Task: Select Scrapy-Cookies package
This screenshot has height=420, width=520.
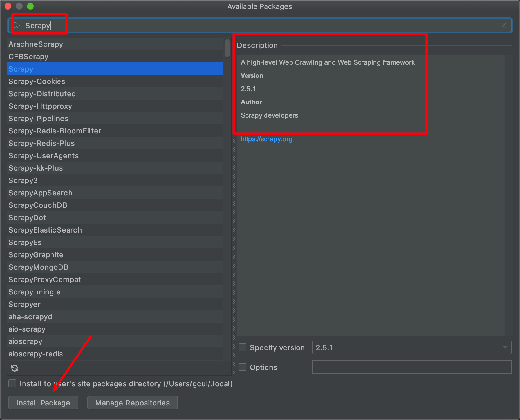Action: pyautogui.click(x=115, y=81)
